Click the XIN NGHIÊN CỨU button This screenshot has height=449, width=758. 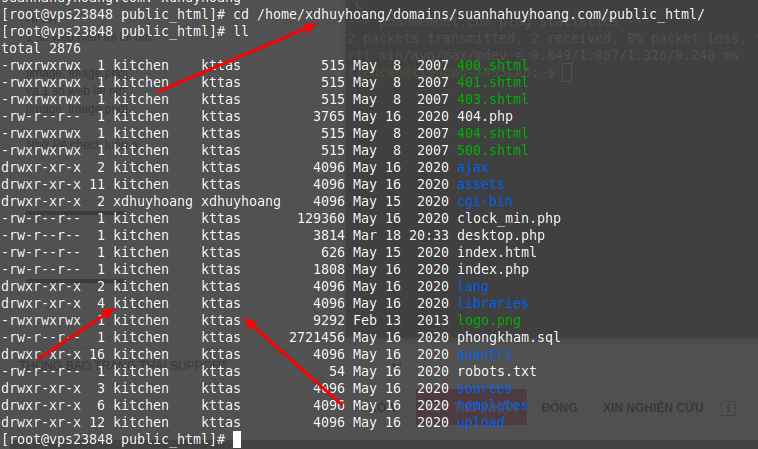click(x=653, y=408)
